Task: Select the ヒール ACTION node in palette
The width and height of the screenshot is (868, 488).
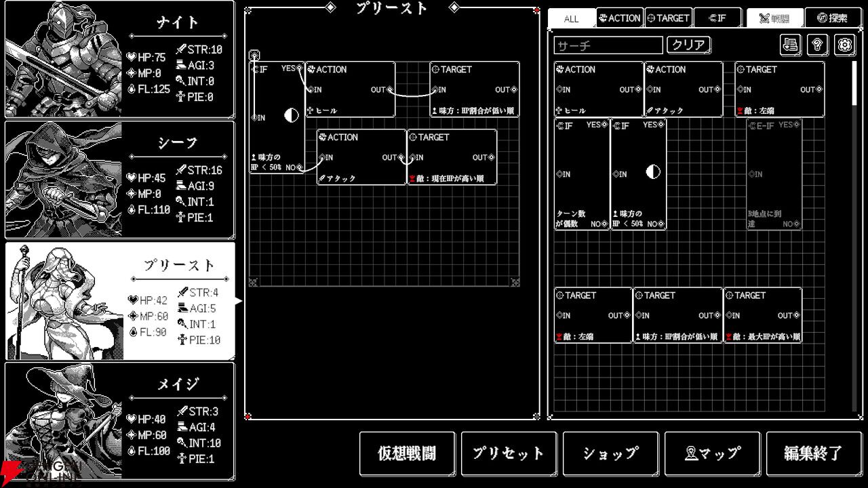Action: point(599,89)
